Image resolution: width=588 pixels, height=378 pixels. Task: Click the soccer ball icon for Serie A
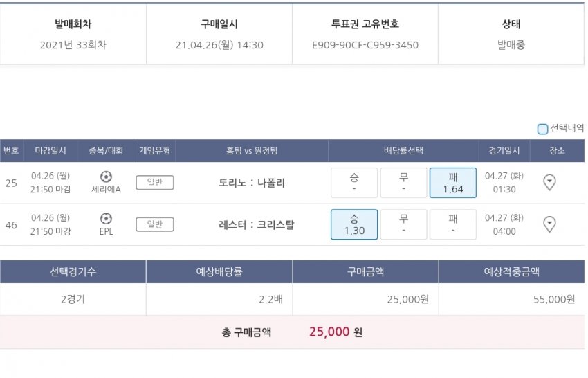(106, 177)
